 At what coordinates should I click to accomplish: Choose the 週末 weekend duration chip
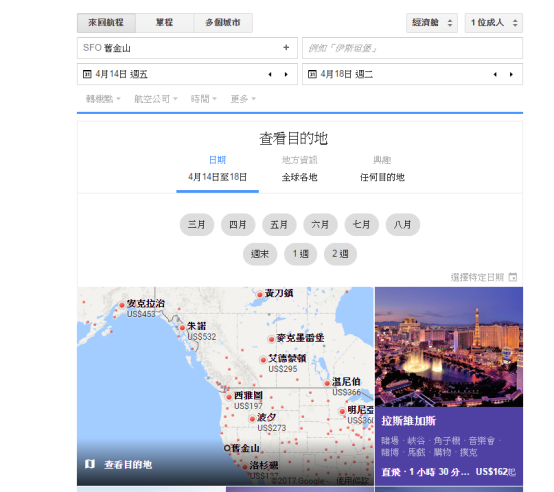pyautogui.click(x=260, y=254)
